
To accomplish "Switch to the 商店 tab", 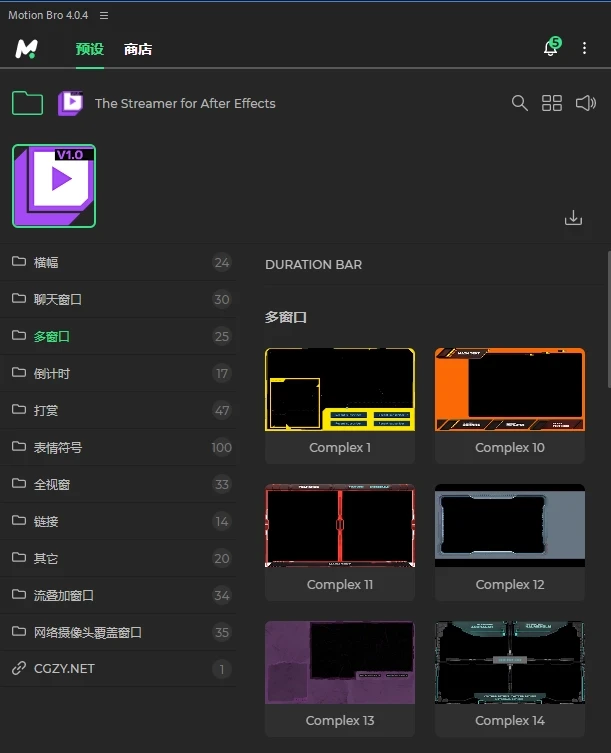I will click(138, 49).
